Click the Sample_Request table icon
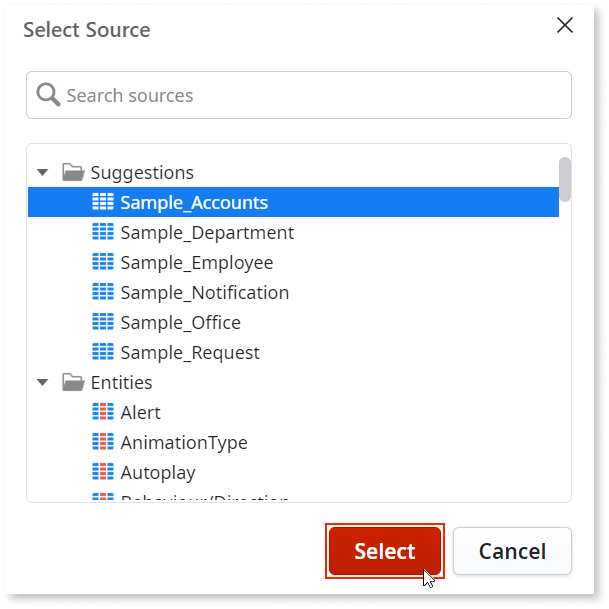Image resolution: width=609 pixels, height=609 pixels. (x=102, y=352)
